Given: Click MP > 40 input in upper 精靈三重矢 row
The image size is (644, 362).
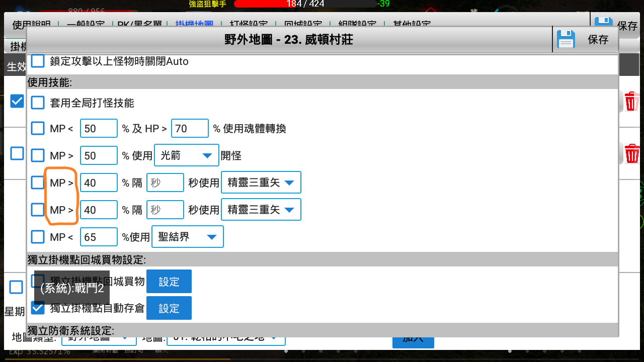Looking at the screenshot, I should coord(99,183).
